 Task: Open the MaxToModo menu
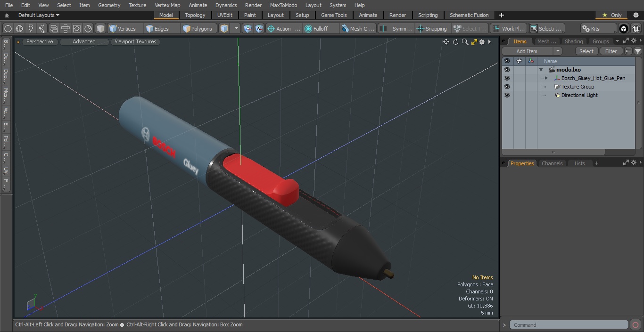[283, 5]
